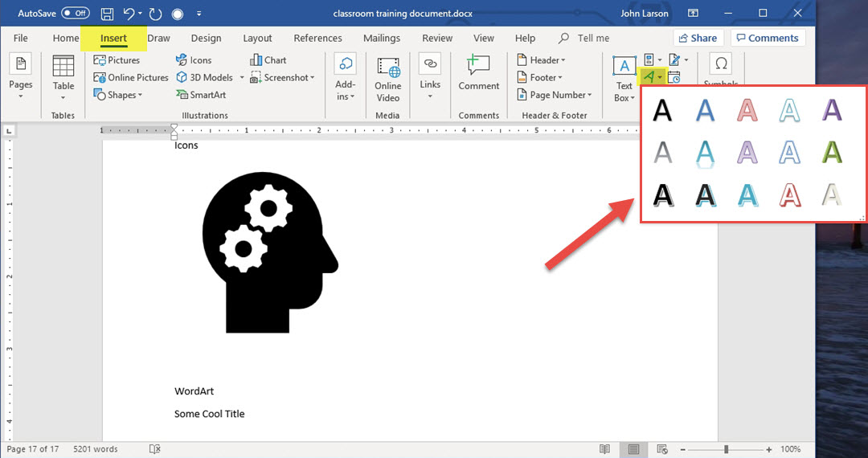Viewport: 868px width, 458px height.
Task: Click the Online Video button
Action: (x=387, y=79)
